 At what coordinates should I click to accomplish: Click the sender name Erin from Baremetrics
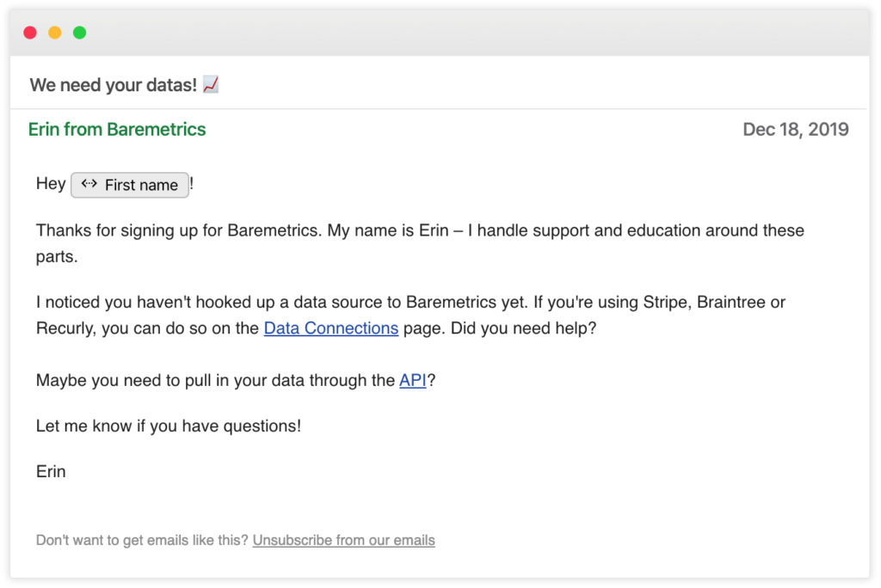coord(117,130)
